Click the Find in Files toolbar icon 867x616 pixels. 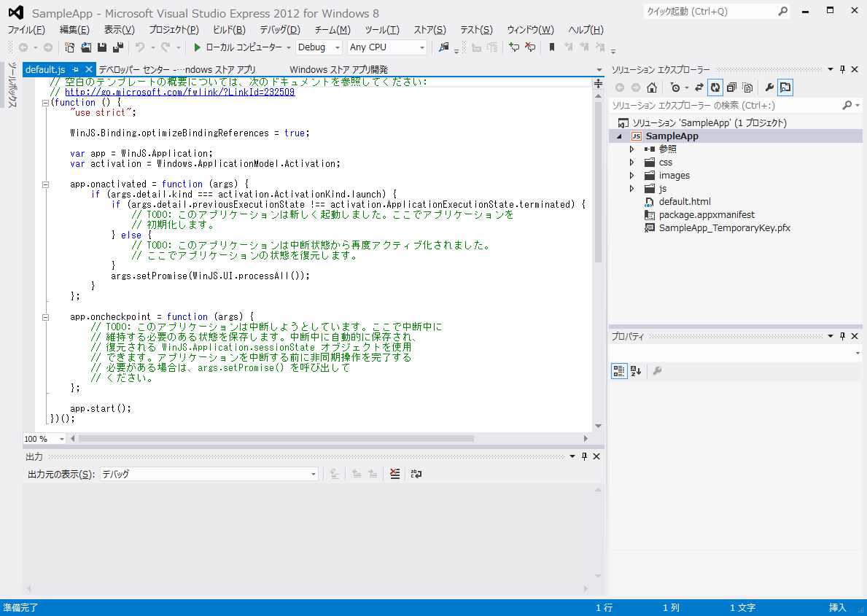click(x=443, y=47)
